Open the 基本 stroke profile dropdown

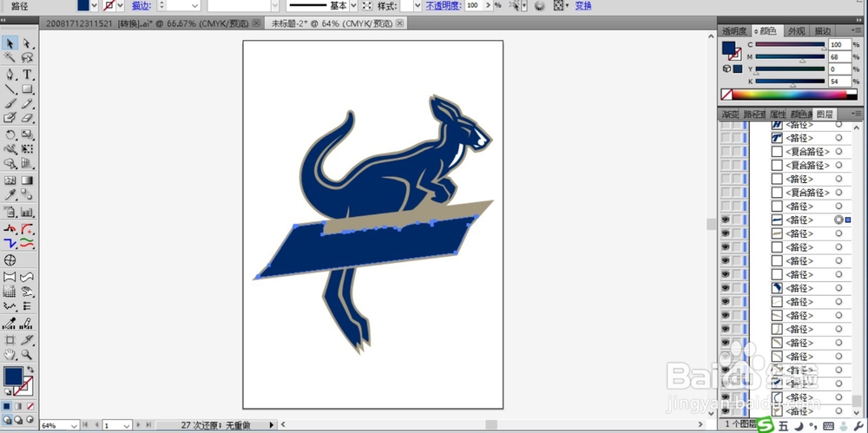[353, 5]
